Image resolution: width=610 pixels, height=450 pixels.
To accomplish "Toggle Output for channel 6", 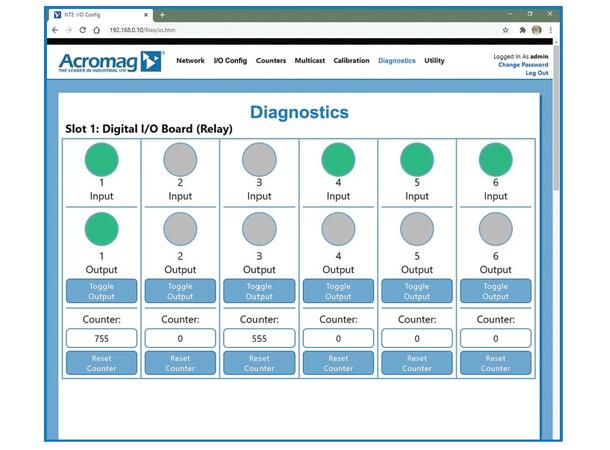I will click(x=496, y=291).
